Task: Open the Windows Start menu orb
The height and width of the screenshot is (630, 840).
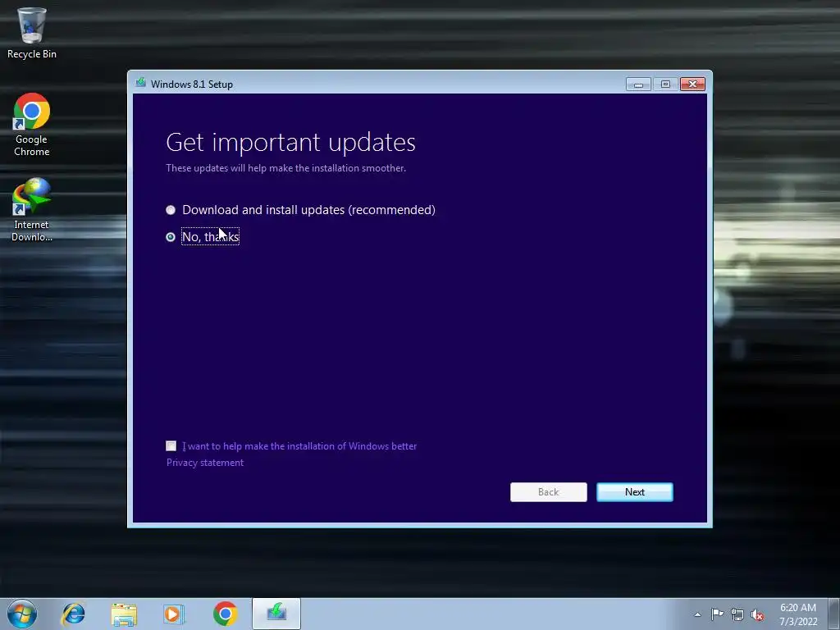Action: pyautogui.click(x=22, y=614)
